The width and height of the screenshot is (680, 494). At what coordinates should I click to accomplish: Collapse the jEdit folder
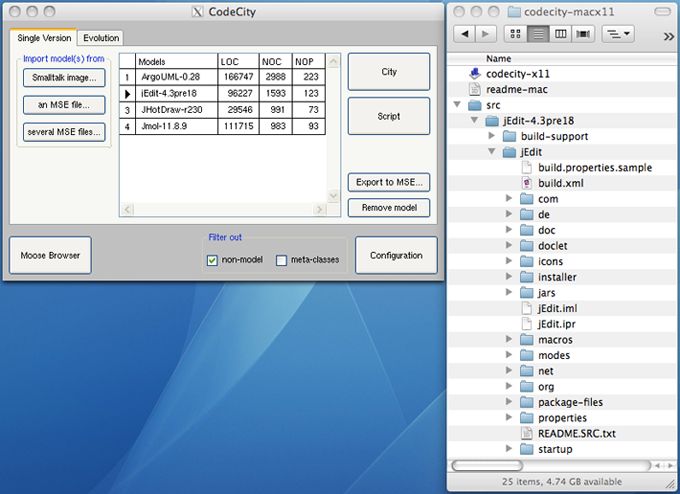492,151
